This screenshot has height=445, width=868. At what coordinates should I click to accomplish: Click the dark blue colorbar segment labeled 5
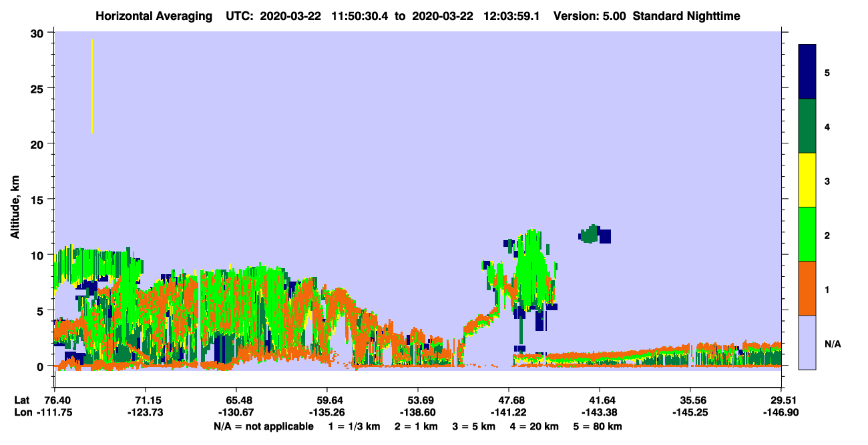click(807, 72)
